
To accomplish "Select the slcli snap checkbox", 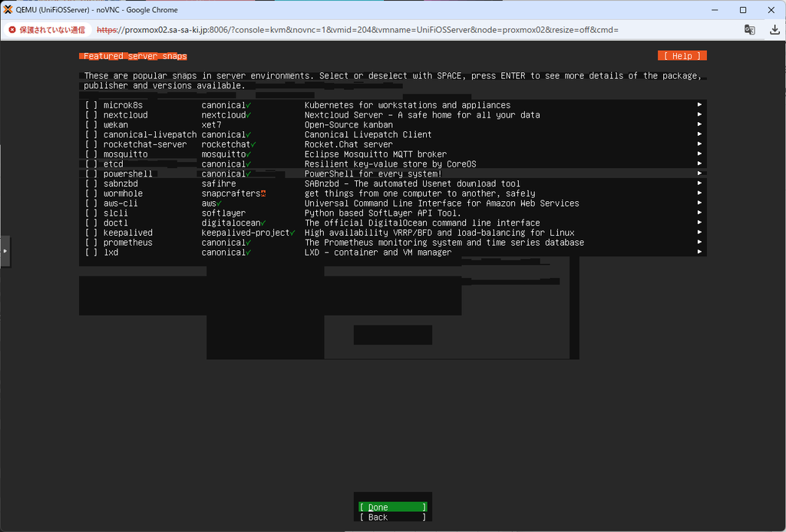I will click(91, 213).
